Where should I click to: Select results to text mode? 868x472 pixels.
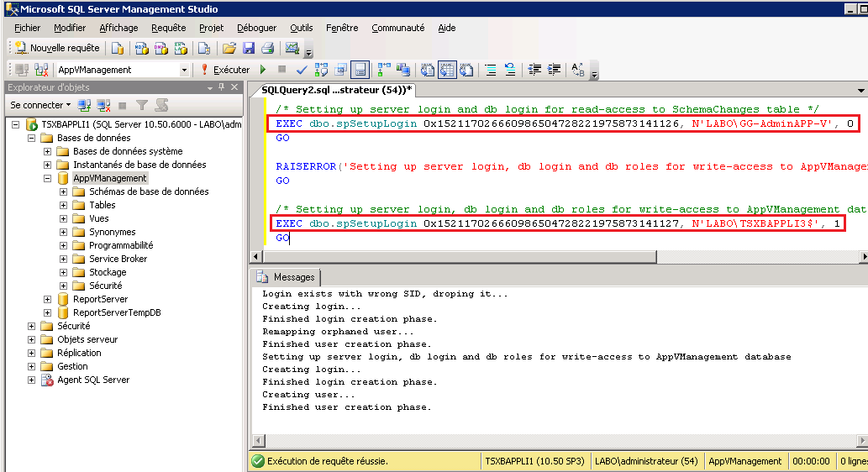428,70
